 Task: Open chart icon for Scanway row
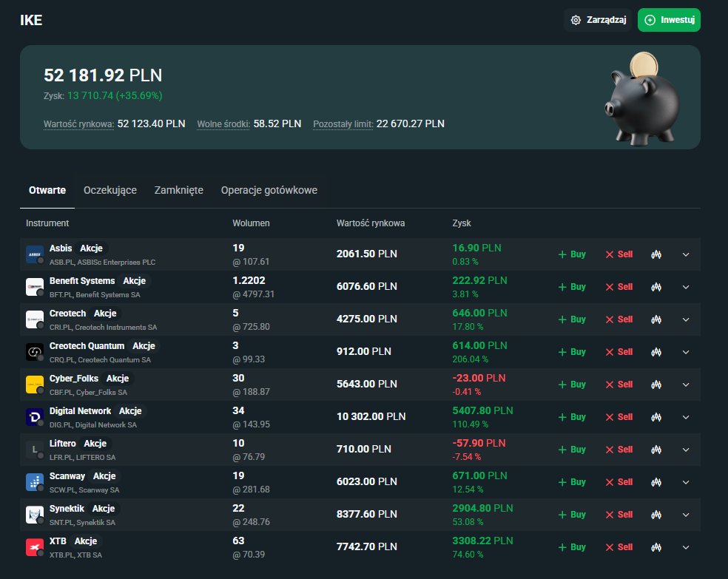click(656, 481)
